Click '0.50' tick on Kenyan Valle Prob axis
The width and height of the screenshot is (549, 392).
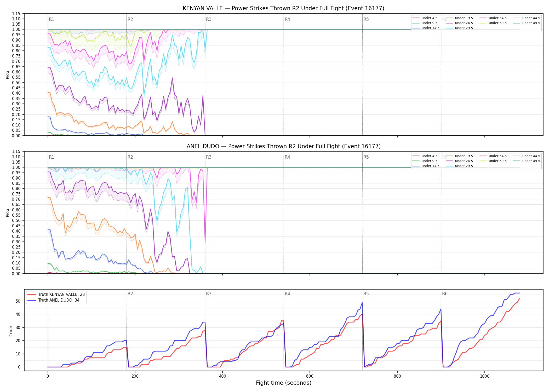click(x=16, y=83)
